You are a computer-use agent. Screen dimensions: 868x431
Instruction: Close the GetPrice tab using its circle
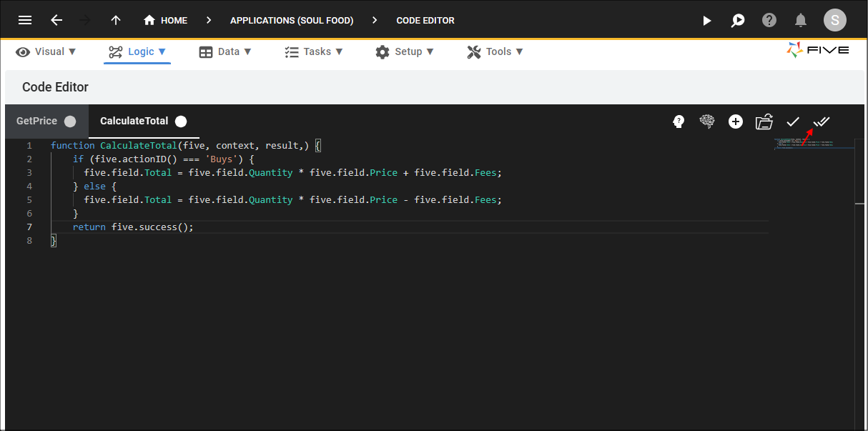(x=70, y=122)
